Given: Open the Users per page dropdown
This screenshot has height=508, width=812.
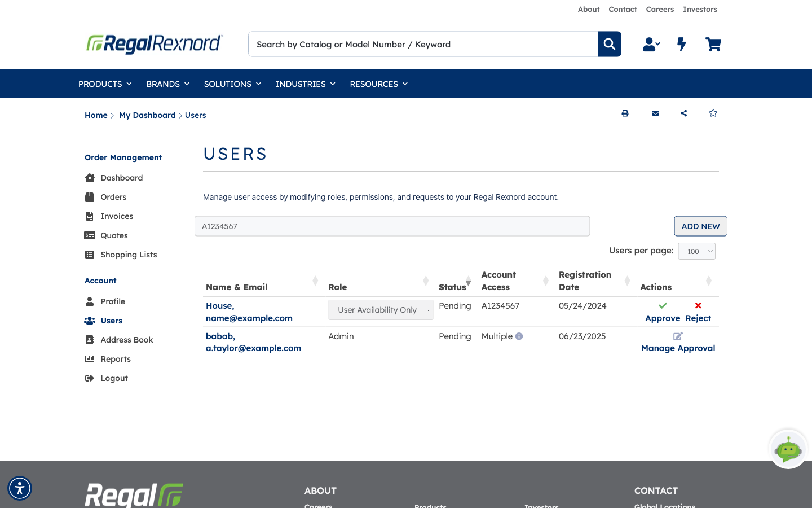Looking at the screenshot, I should pyautogui.click(x=696, y=251).
